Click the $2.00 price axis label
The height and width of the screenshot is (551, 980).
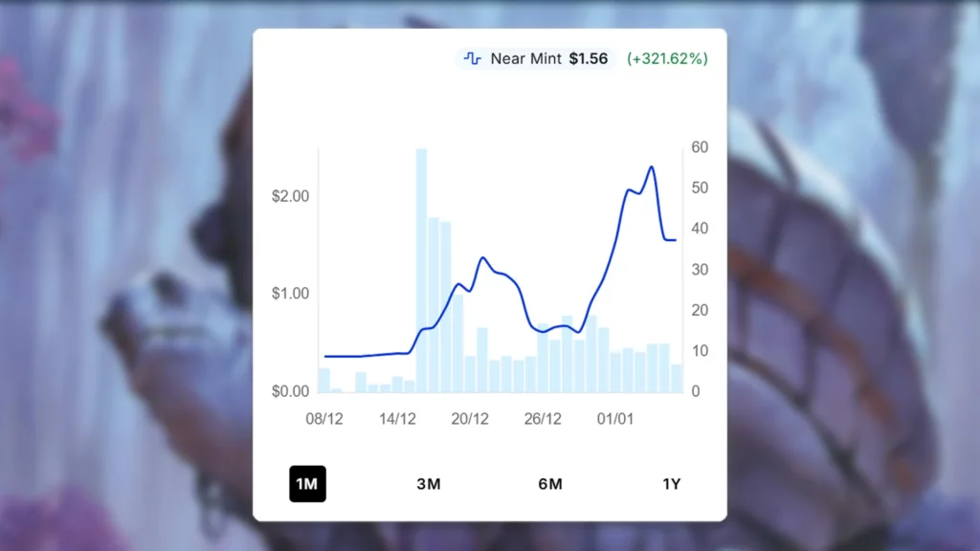pos(290,196)
